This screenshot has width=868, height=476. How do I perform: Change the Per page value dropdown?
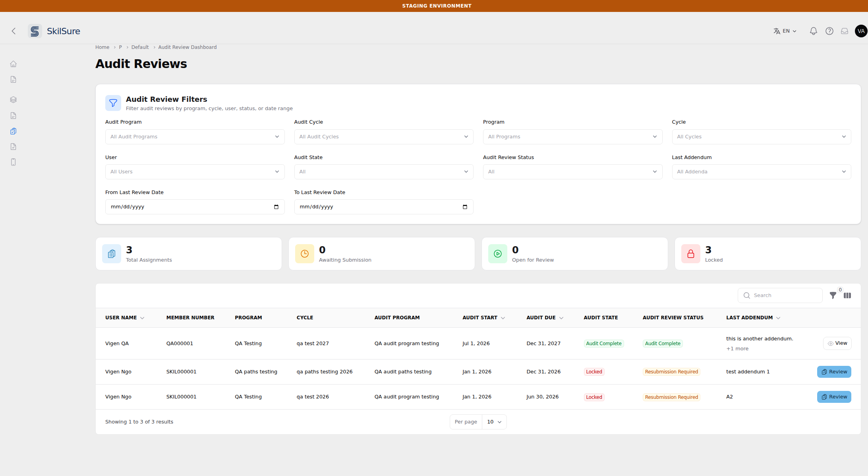pos(494,422)
